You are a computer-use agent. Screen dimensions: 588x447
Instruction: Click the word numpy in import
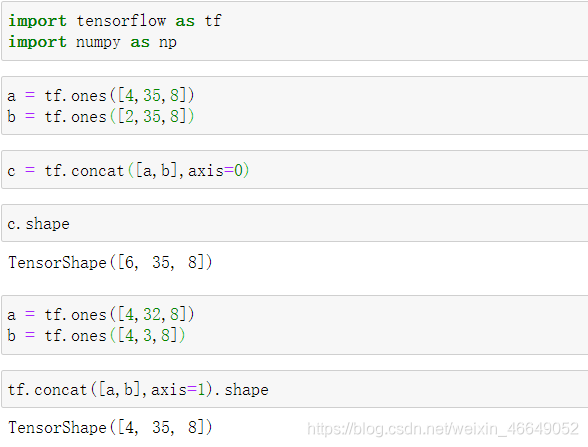98,42
